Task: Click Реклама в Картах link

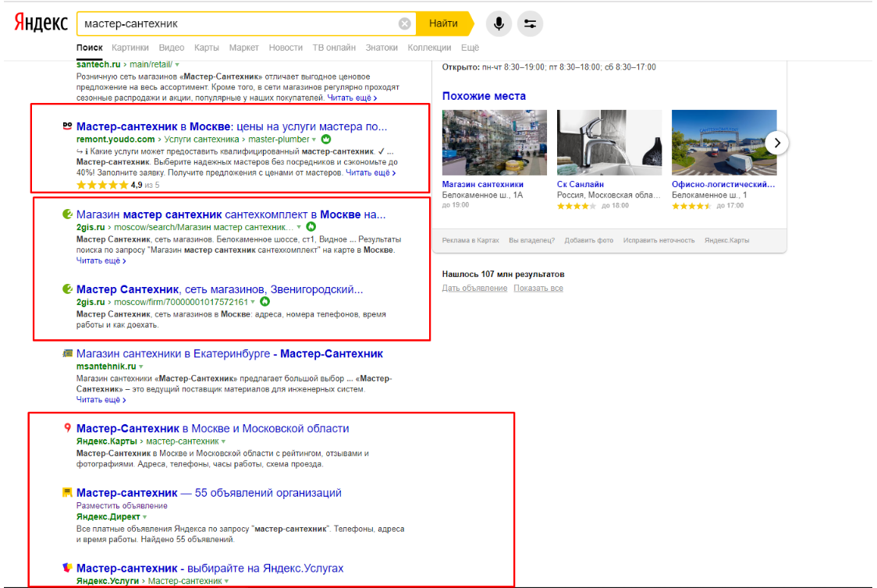Action: tap(470, 240)
